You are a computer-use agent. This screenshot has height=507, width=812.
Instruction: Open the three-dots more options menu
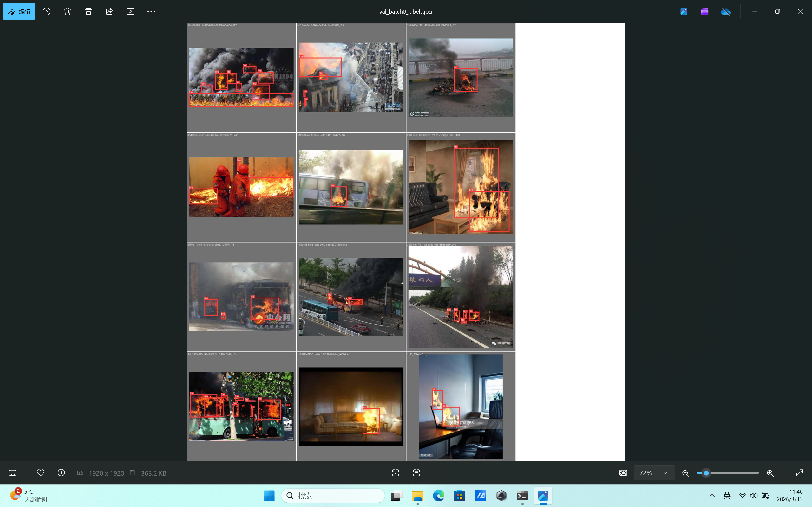pos(151,11)
